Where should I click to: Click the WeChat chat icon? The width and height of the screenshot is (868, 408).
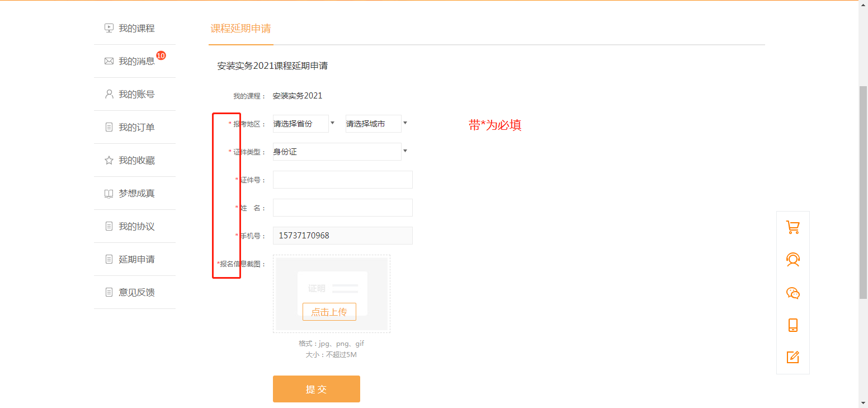(x=792, y=293)
